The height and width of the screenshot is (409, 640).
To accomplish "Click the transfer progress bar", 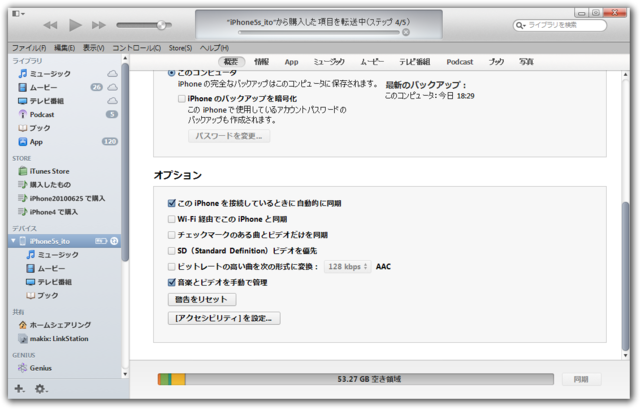I will point(319,32).
